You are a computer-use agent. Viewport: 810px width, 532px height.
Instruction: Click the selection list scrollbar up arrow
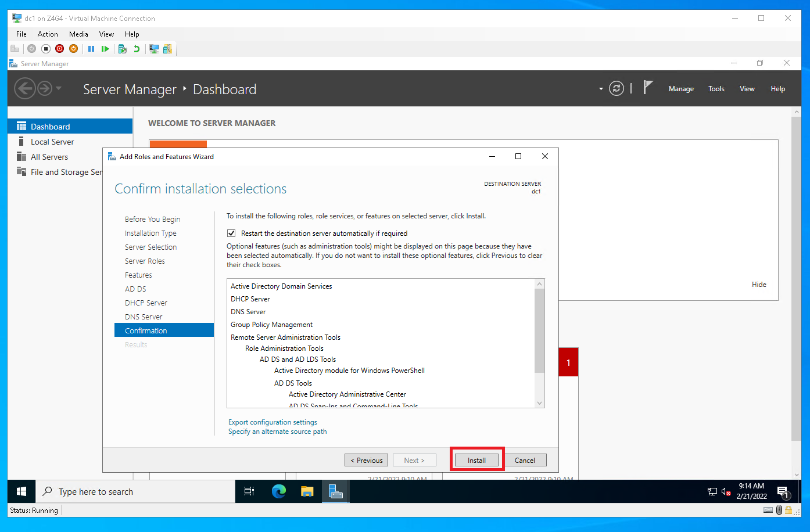click(539, 284)
